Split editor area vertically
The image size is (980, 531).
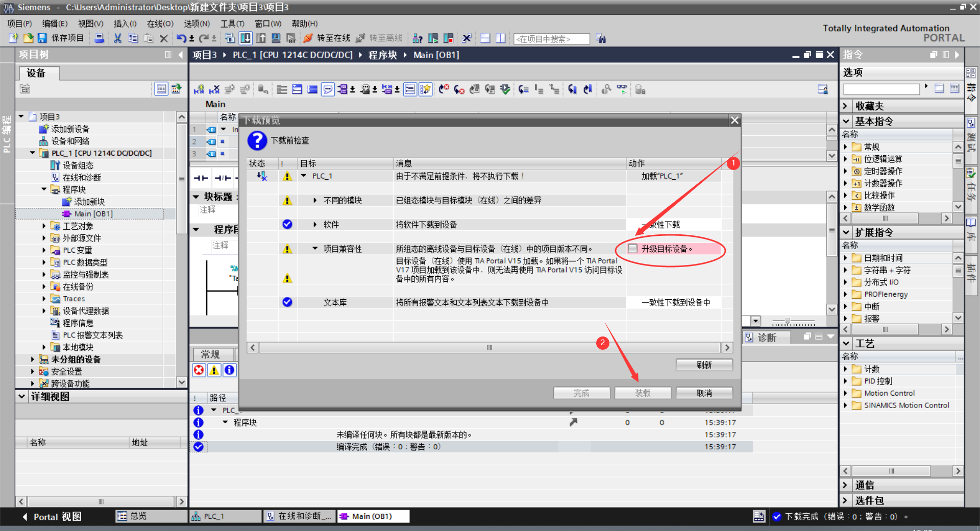[x=501, y=38]
